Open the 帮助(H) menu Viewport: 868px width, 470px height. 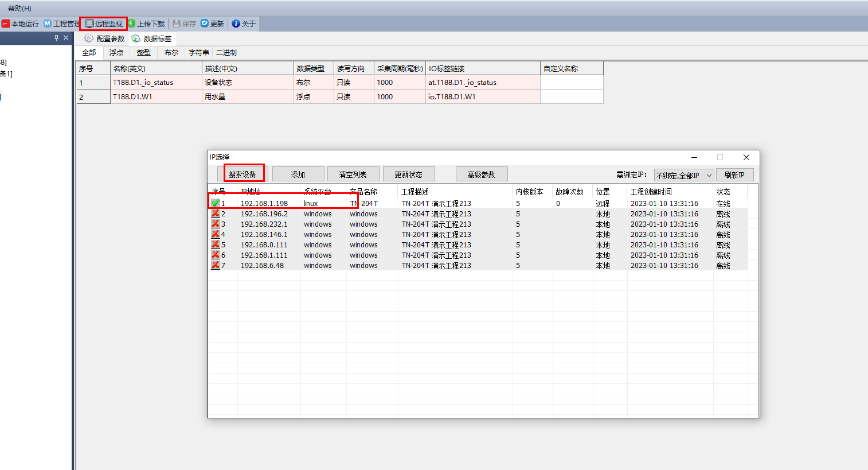[x=19, y=8]
